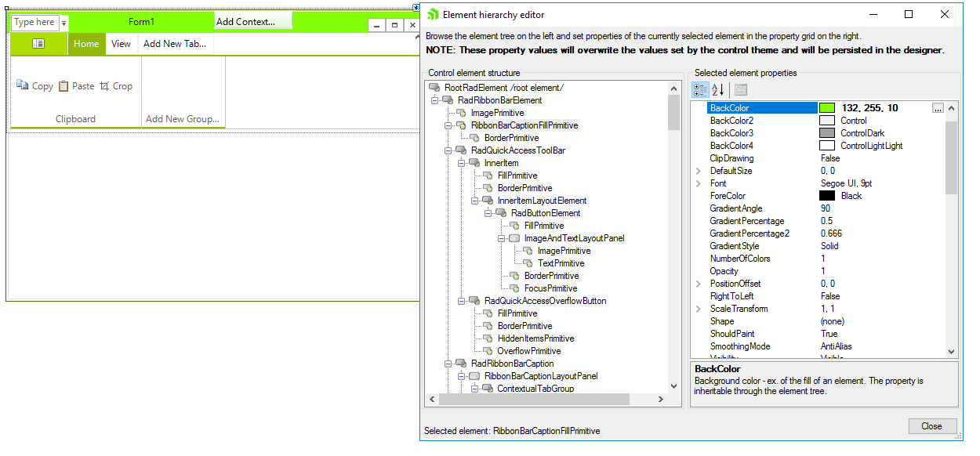This screenshot has height=456, width=980.
Task: Collapse the InnerItem tree node
Action: [461, 163]
